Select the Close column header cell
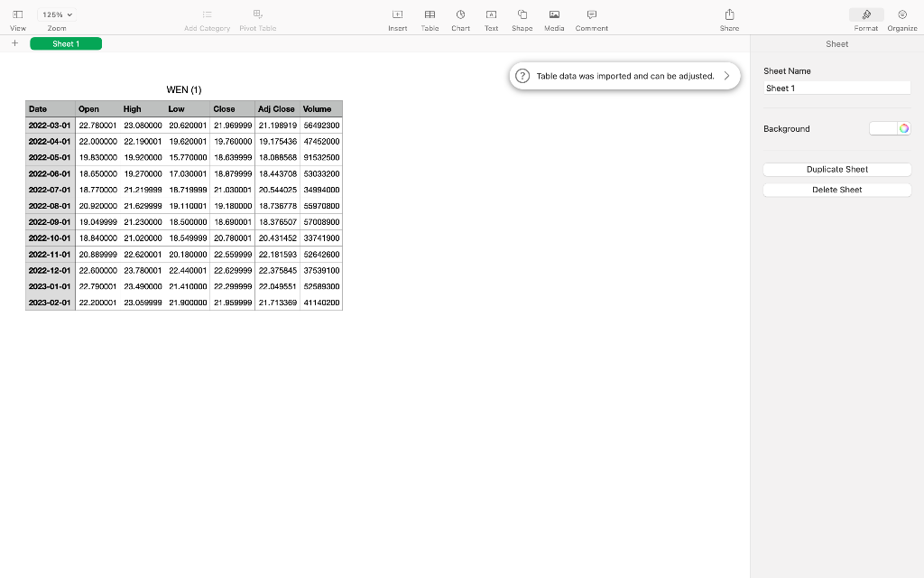Viewport: 924px width, 578px height. 232,109
